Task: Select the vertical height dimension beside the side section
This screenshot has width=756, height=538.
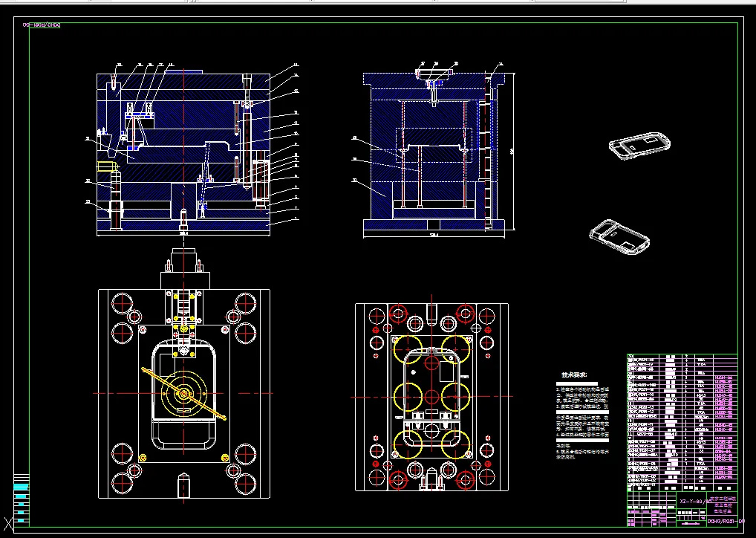Action: (x=512, y=152)
